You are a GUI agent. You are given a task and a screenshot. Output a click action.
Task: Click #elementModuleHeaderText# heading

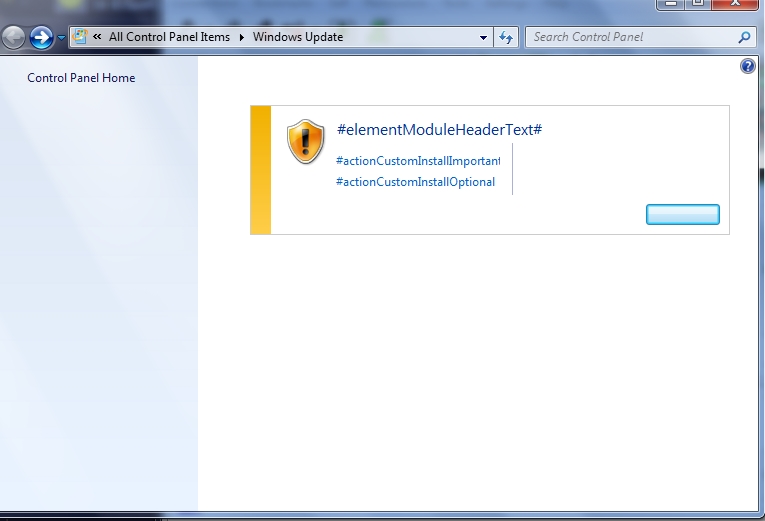(440, 129)
